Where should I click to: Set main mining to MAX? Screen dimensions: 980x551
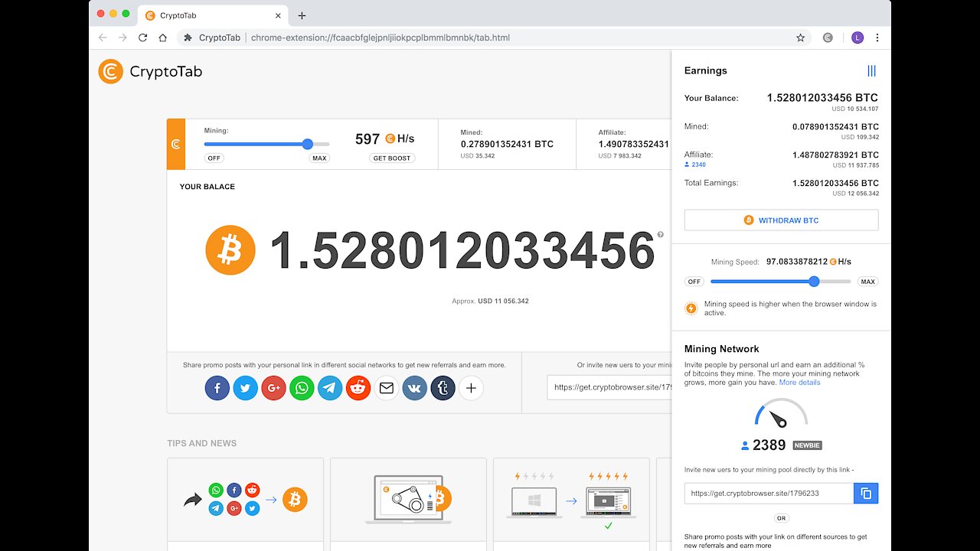[319, 158]
